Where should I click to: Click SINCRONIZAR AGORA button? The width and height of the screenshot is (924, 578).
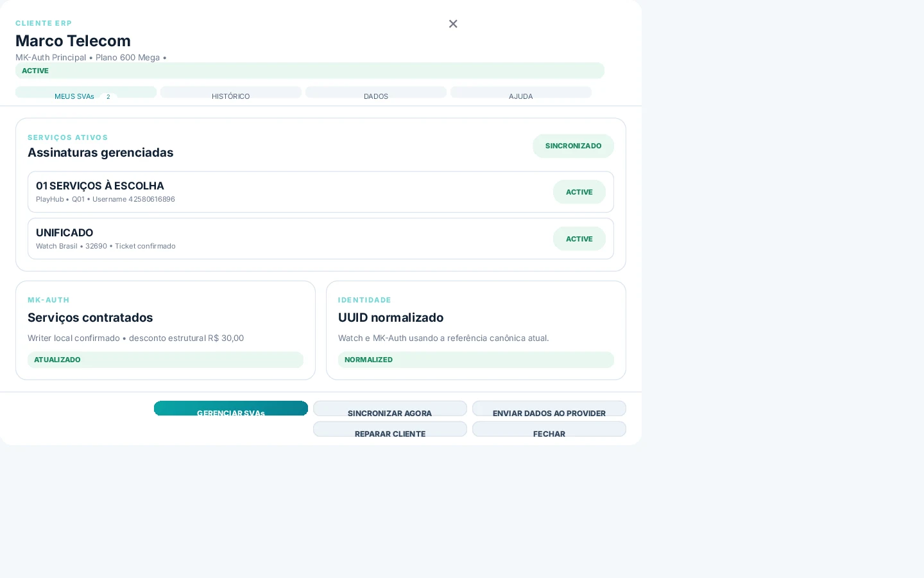(x=390, y=408)
